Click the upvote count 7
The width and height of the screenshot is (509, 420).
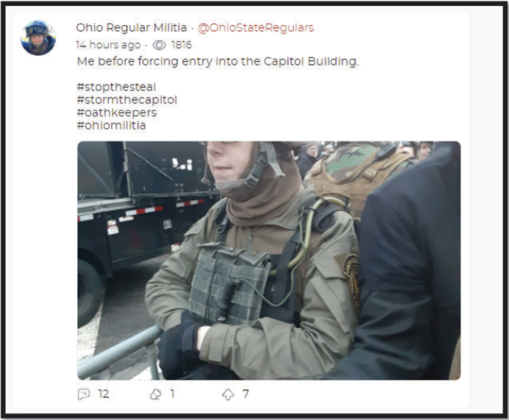pos(246,394)
